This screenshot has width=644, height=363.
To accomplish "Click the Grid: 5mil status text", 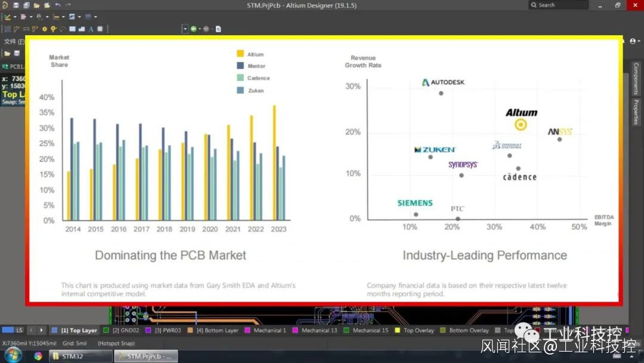I will point(75,343).
